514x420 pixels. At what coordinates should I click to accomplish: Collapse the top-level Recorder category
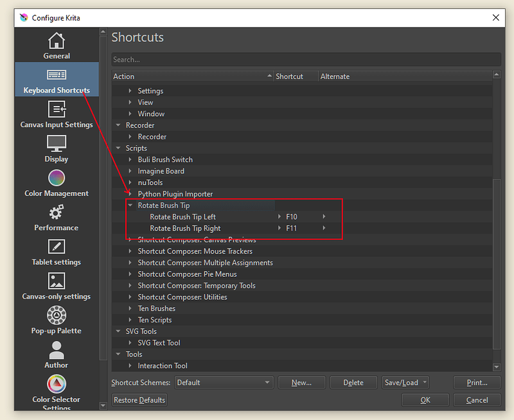(x=118, y=125)
